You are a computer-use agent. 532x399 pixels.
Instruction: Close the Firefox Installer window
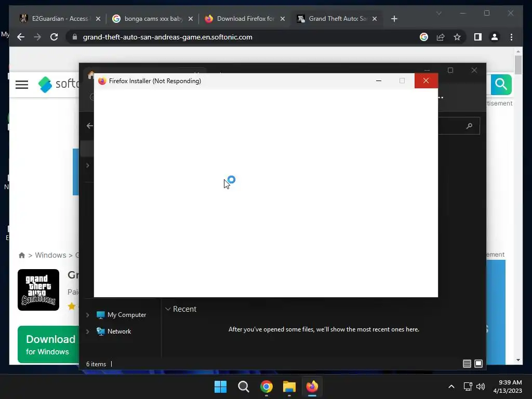(426, 81)
